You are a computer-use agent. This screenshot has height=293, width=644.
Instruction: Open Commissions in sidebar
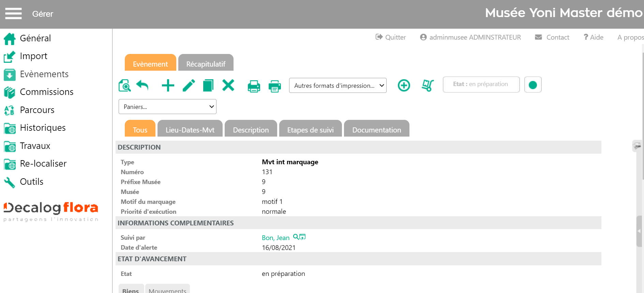[x=47, y=92]
